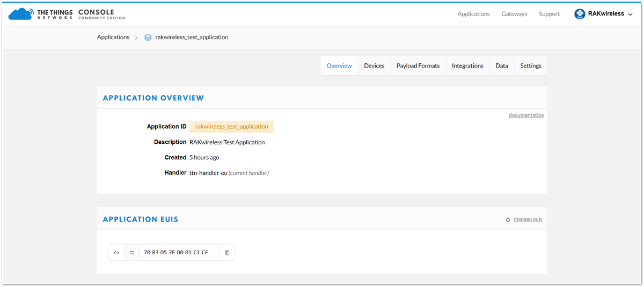This screenshot has height=287, width=644.
Task: Switch EUI byte order icon
Action: pyautogui.click(x=132, y=253)
